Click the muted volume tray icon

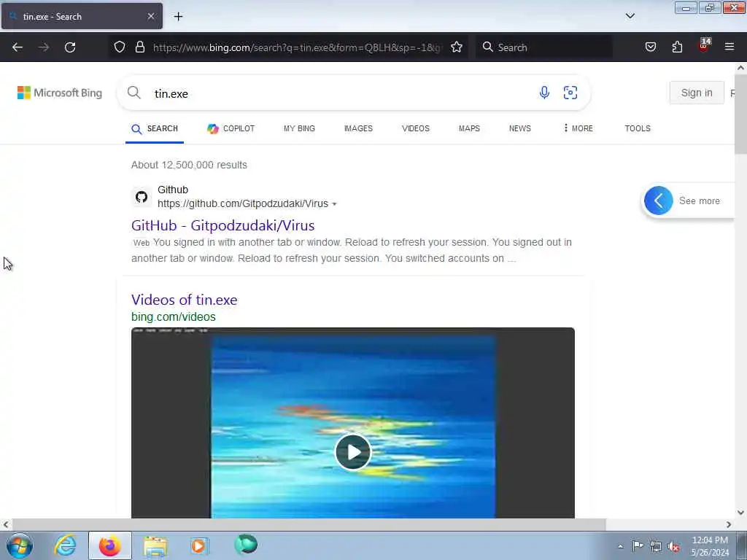pos(673,547)
